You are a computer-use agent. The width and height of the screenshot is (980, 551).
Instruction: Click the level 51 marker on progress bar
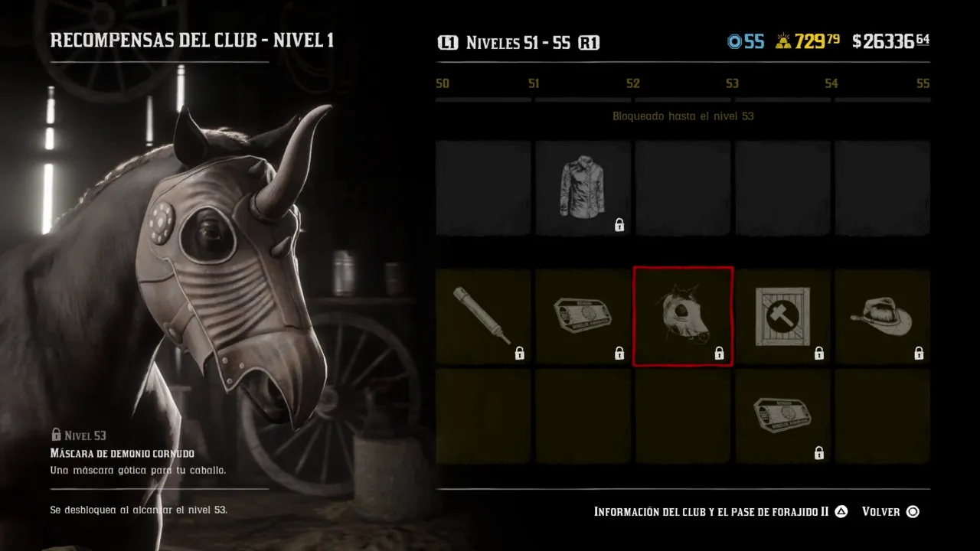coord(534,83)
